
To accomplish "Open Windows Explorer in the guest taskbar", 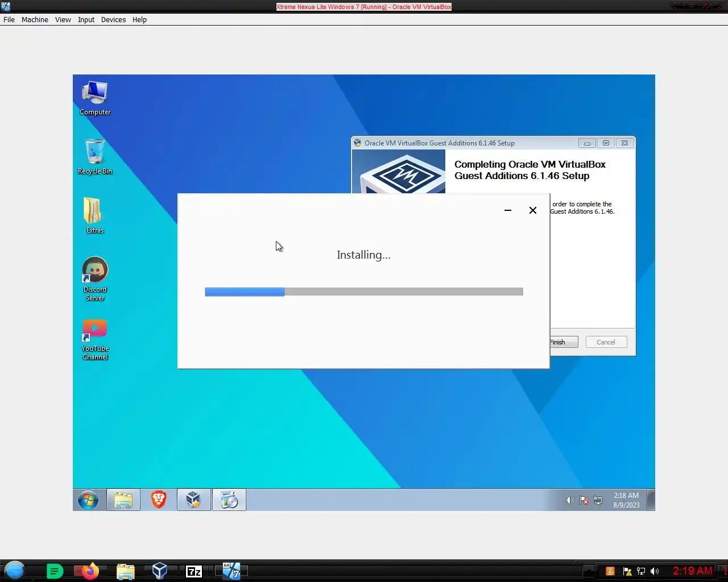I will coord(123,500).
